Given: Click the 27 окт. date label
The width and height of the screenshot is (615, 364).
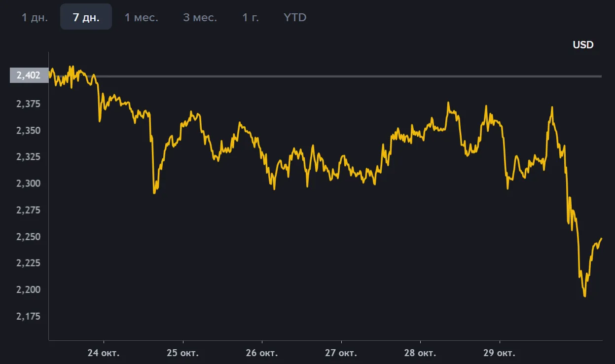Looking at the screenshot, I should pyautogui.click(x=341, y=353).
